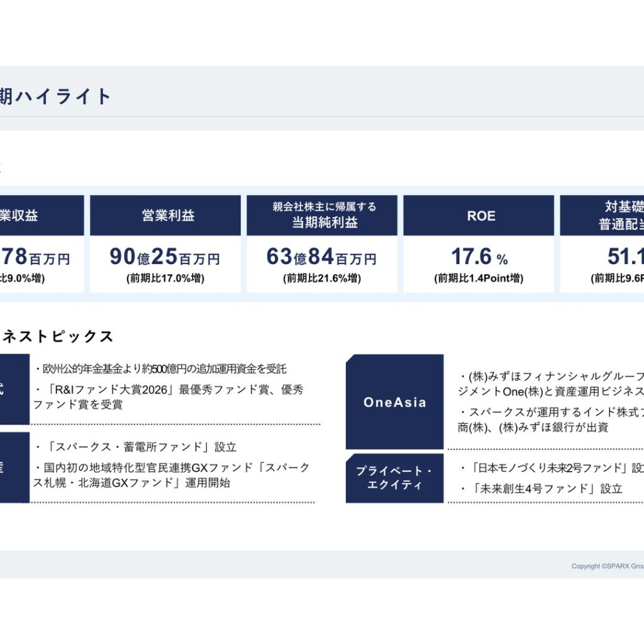This screenshot has height=644, width=644.
Task: Click the 17.6 % ROE value
Action: (x=479, y=257)
